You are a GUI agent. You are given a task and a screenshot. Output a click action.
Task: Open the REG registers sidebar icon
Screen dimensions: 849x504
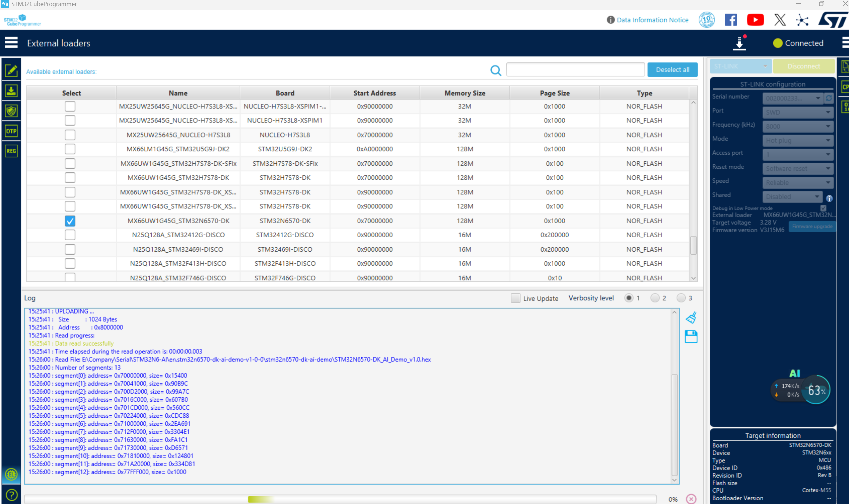[11, 151]
